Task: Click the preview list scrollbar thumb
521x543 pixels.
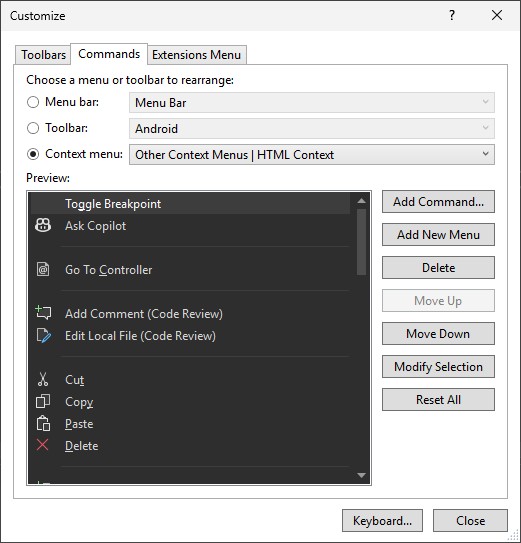Action: coord(361,242)
